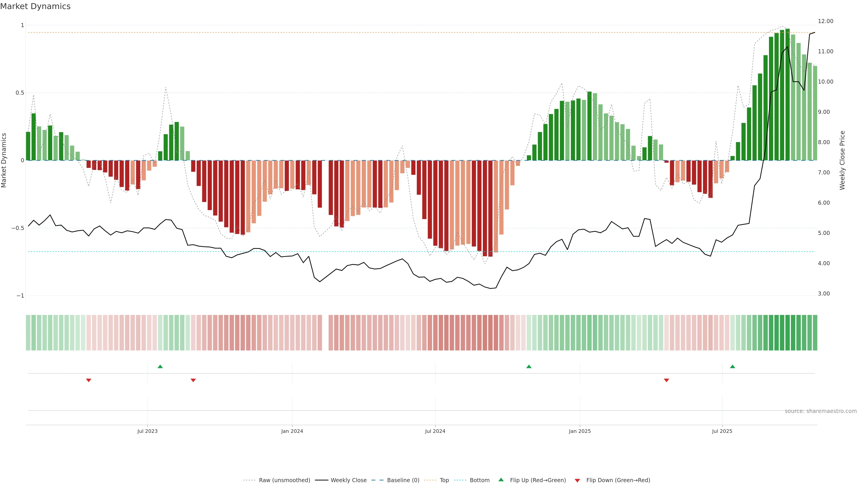The height and width of the screenshot is (488, 868).
Task: Click the red flip-down marker in 2025
Action: [x=666, y=380]
